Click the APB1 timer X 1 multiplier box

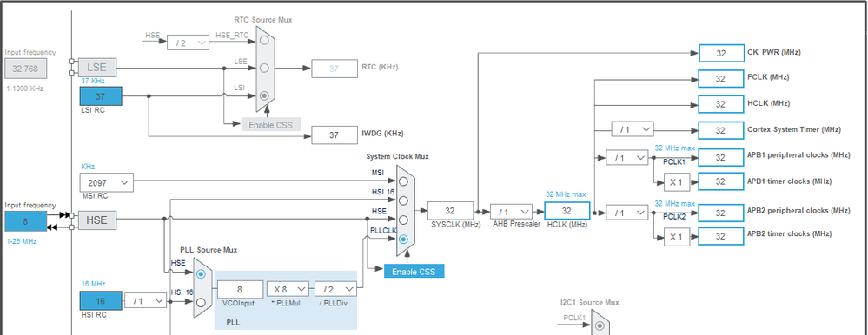[x=677, y=181]
